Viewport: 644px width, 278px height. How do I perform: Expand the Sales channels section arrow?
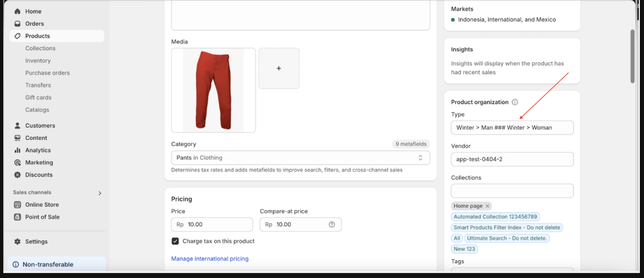coord(99,193)
